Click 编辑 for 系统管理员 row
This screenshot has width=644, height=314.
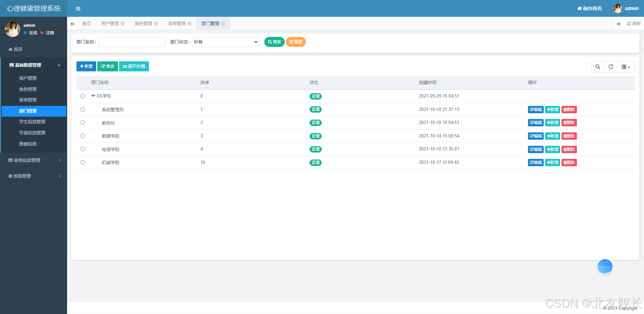pos(536,110)
